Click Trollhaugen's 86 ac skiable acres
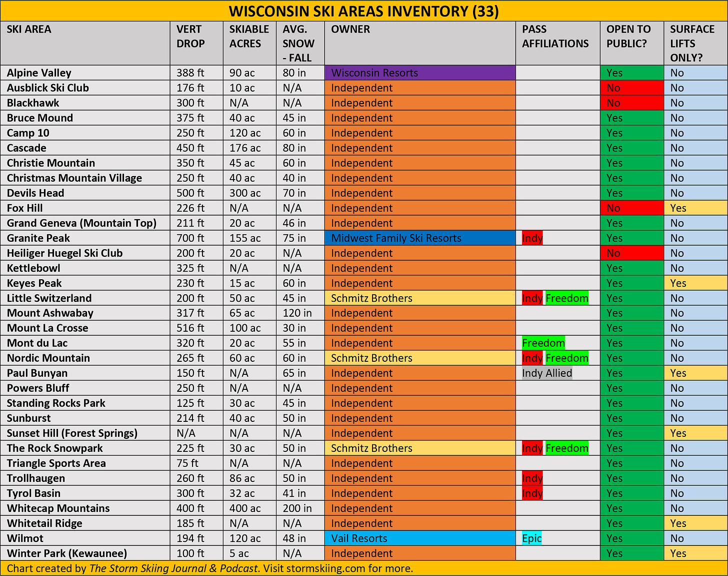 [x=242, y=478]
